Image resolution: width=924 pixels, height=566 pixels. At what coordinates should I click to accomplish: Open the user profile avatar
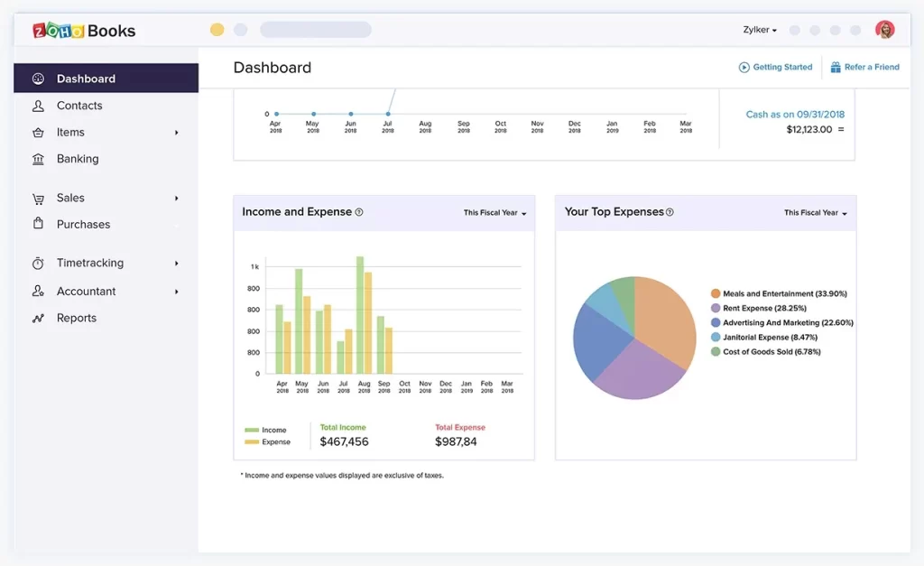point(884,30)
